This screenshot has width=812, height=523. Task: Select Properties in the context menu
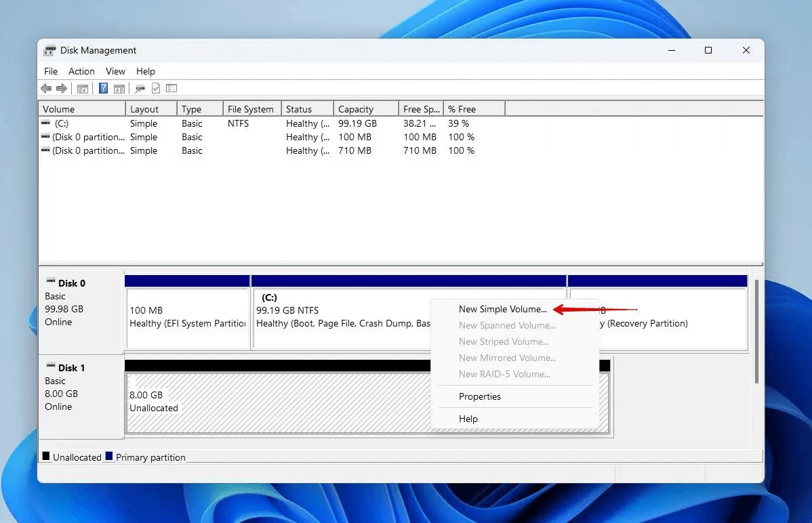coord(480,396)
